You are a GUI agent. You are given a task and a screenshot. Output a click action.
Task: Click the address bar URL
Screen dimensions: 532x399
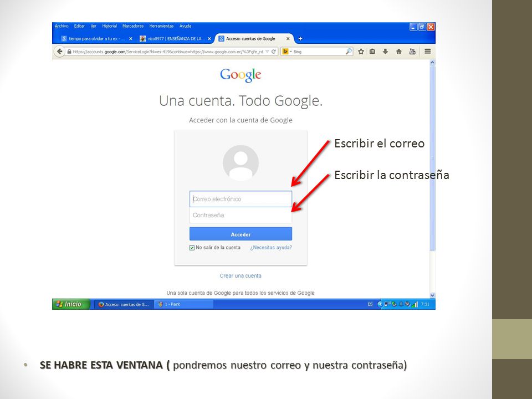coord(168,52)
